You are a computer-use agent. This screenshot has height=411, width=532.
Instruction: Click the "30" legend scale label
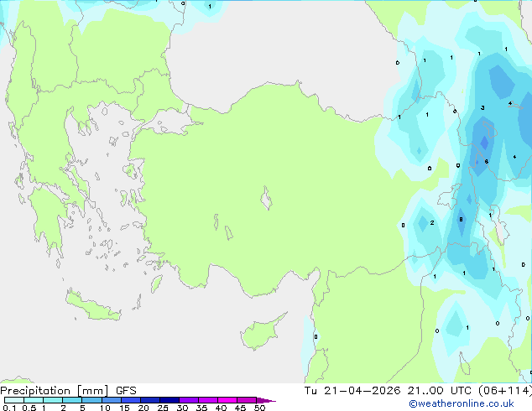click(x=182, y=408)
